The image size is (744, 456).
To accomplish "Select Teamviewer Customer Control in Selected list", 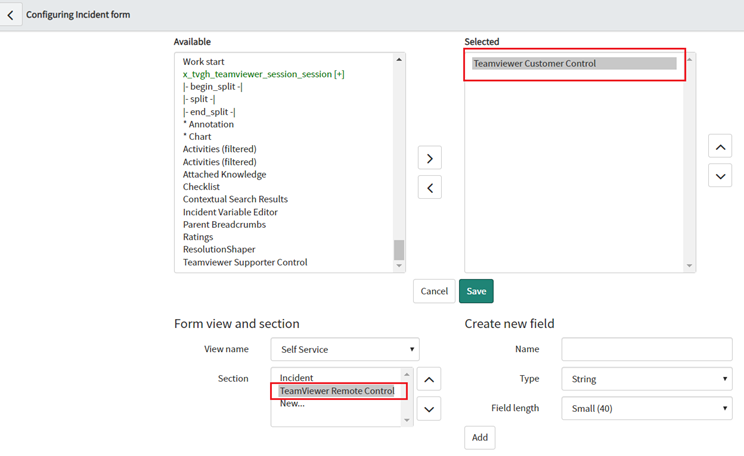I will coord(574,64).
